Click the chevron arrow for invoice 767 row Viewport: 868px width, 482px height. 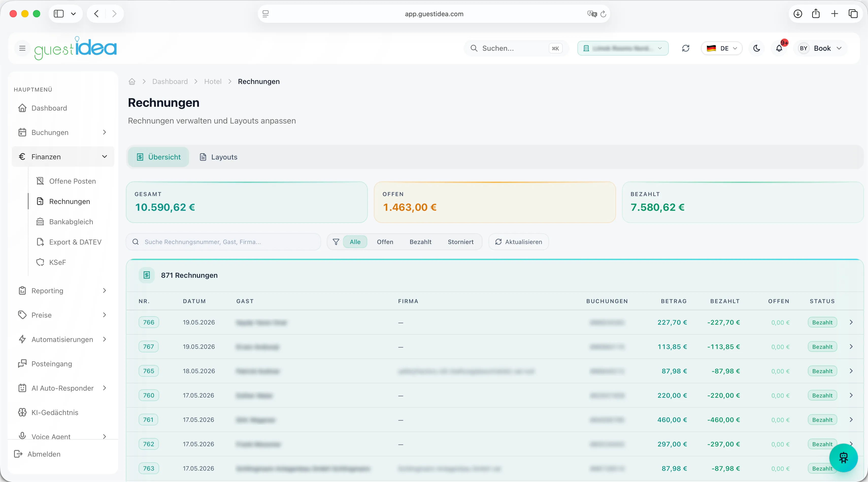[851, 347]
